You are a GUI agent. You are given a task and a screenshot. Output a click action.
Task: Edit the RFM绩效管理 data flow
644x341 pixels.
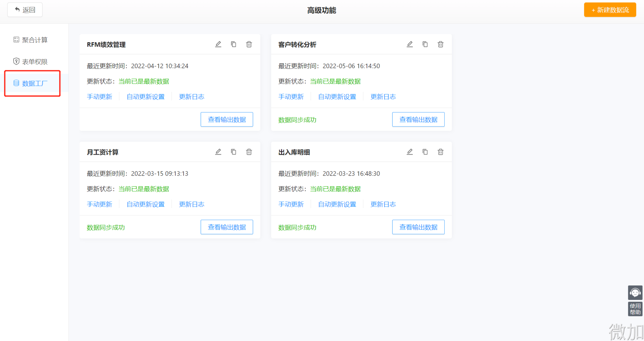click(x=218, y=44)
